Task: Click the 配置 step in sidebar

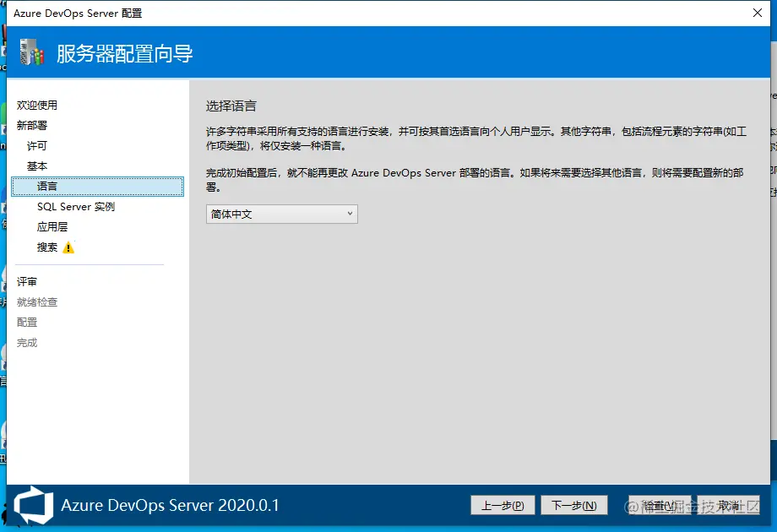Action: click(x=27, y=323)
